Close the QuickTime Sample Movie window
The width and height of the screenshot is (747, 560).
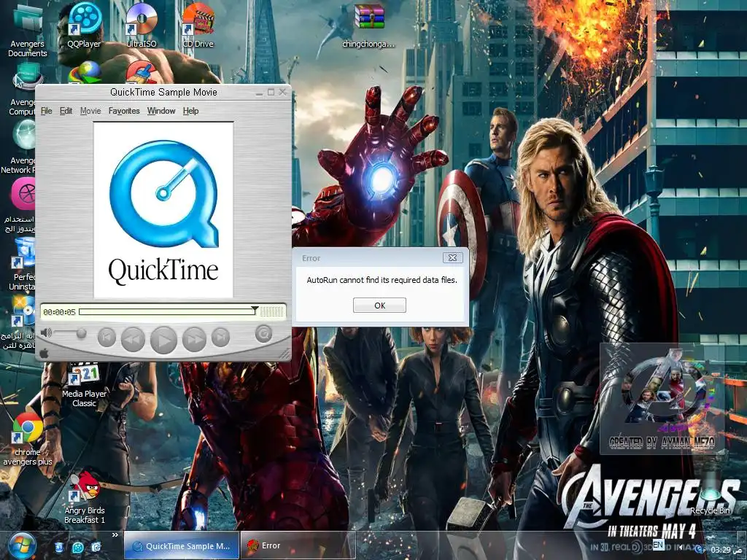point(283,91)
